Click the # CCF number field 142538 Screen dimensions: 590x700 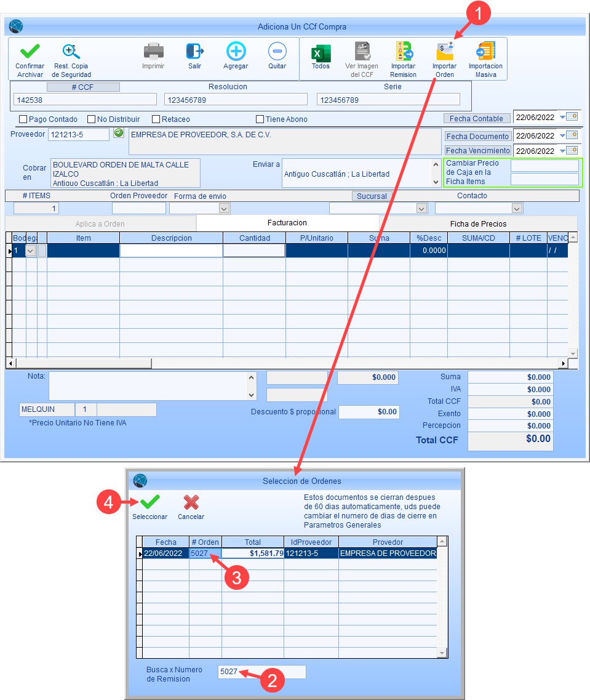coord(85,100)
